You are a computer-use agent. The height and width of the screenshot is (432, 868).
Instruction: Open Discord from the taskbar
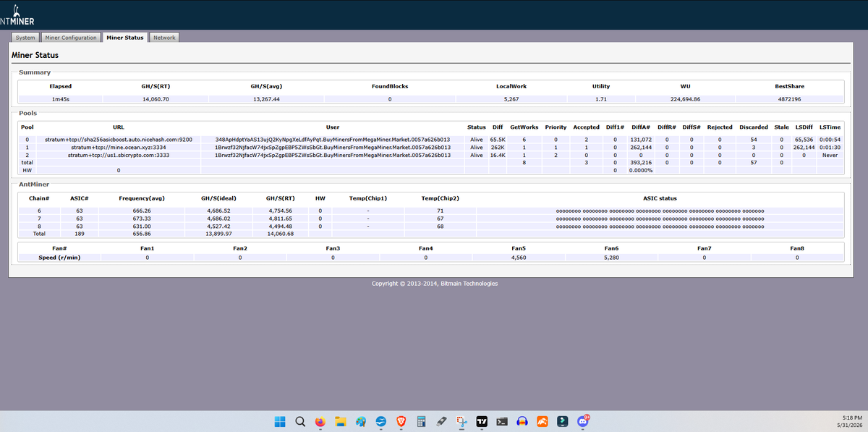[583, 421]
